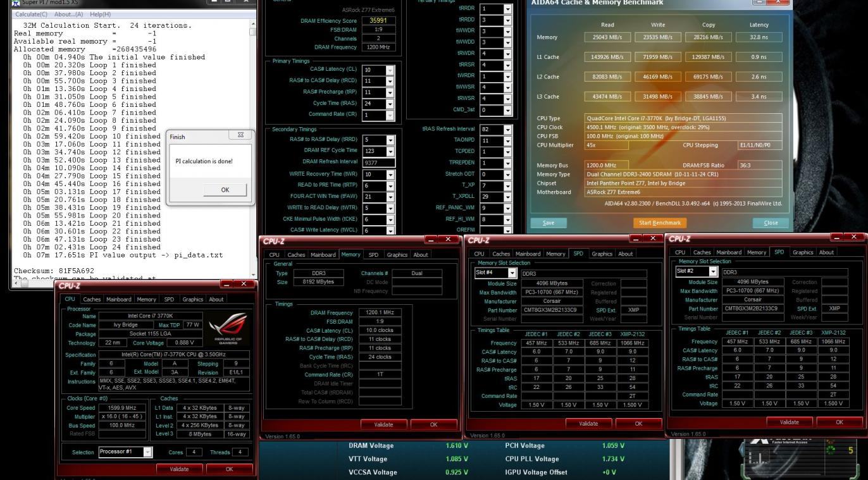Image resolution: width=868 pixels, height=480 pixels.
Task: Click Memory Read value 25043 MB/s
Action: [607, 37]
